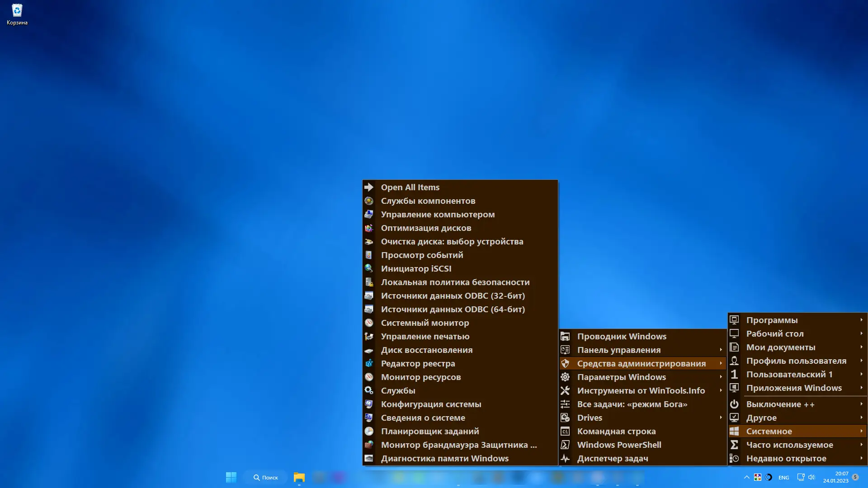Expand the Недавно открытое submenu arrow
Viewport: 868px width, 488px height.
[x=861, y=458]
